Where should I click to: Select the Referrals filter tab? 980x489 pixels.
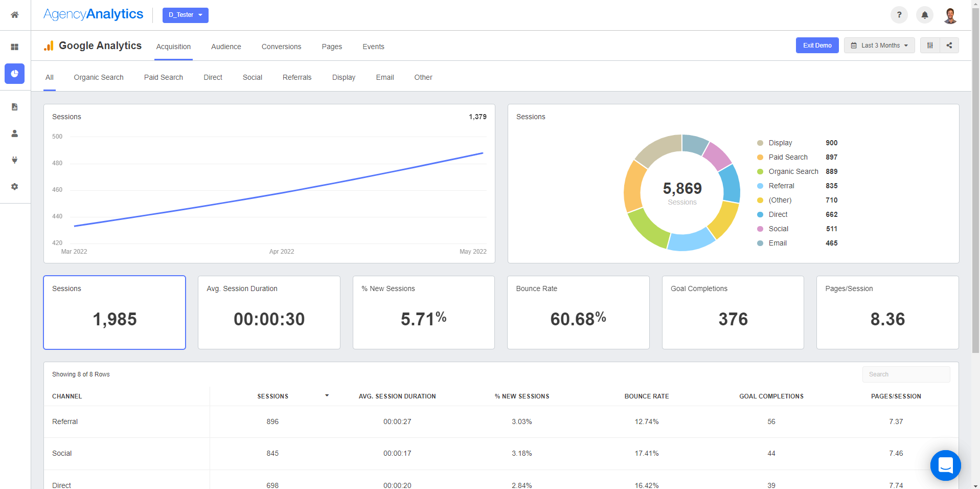click(297, 77)
